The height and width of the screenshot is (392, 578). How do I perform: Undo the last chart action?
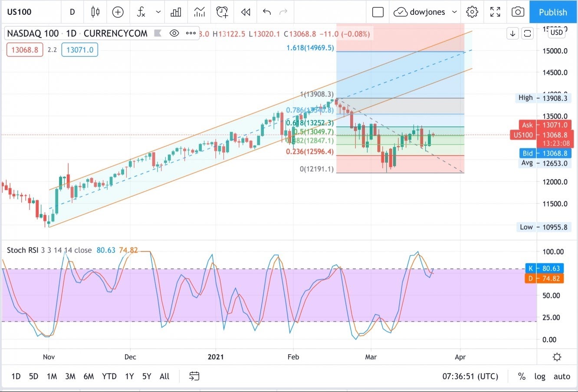click(x=267, y=12)
